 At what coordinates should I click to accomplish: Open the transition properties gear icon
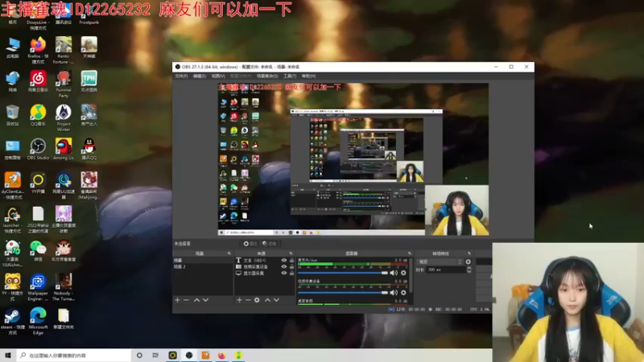click(469, 261)
